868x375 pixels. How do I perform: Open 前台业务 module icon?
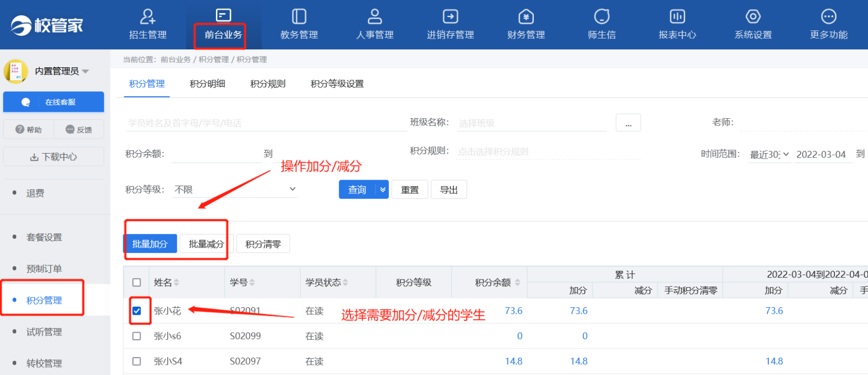coord(223,15)
